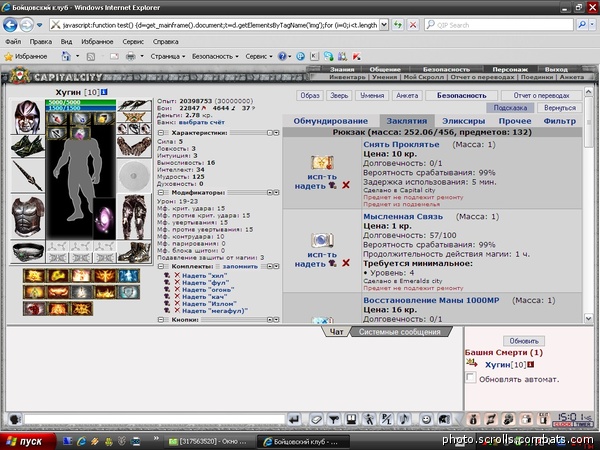Screen dimensions: 600x450
Task: Open the search provider dropdown arrow
Action: 592,25
